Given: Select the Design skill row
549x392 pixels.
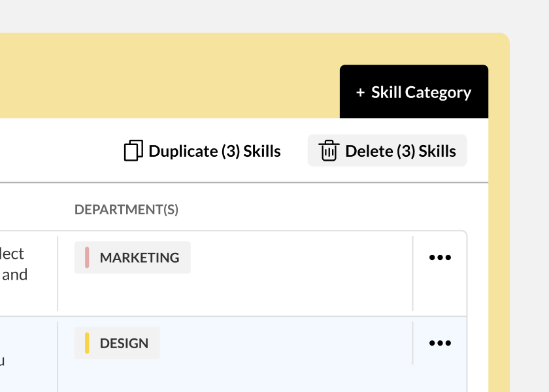Looking at the screenshot, I should pos(261,342).
